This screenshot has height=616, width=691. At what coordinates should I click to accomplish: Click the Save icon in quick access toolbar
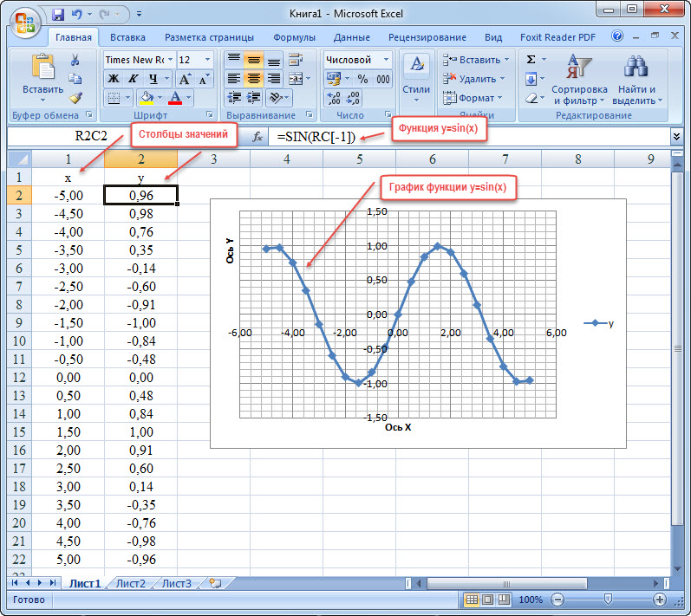(x=58, y=15)
